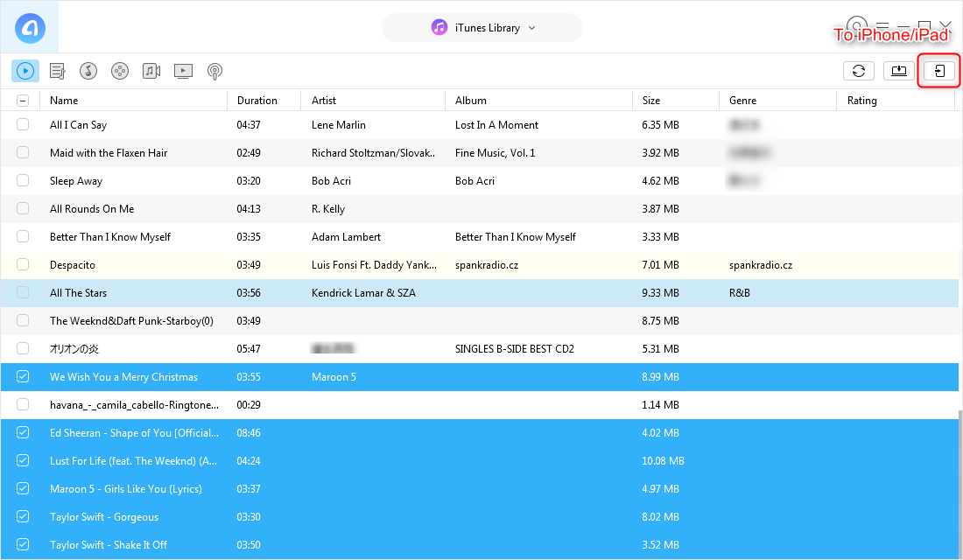Send selected songs to computer
The image size is (963, 560).
click(x=898, y=71)
